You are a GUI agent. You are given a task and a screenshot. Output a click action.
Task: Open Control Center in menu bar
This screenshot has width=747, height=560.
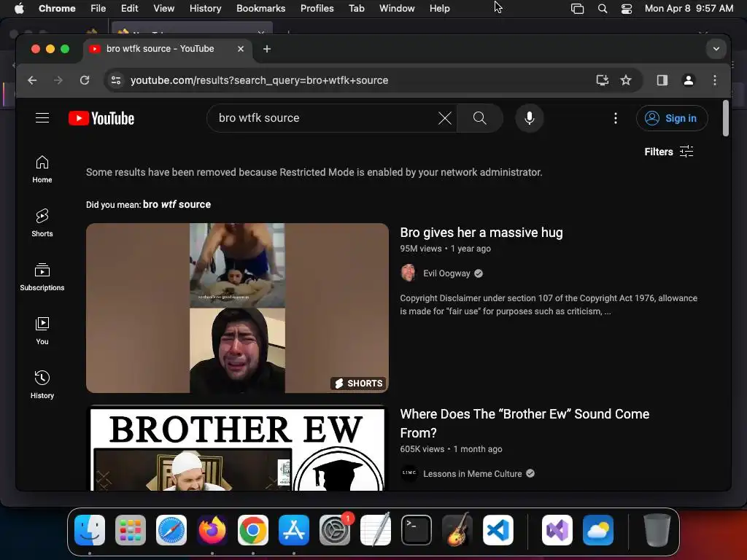click(x=627, y=8)
